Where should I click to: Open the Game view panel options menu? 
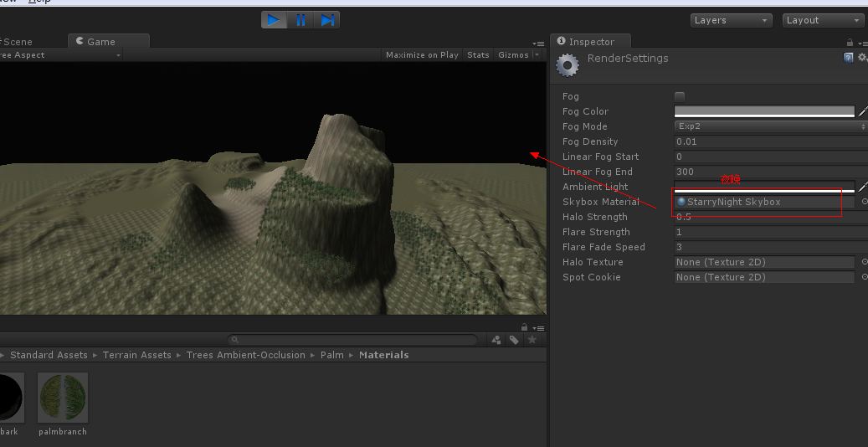pos(538,44)
